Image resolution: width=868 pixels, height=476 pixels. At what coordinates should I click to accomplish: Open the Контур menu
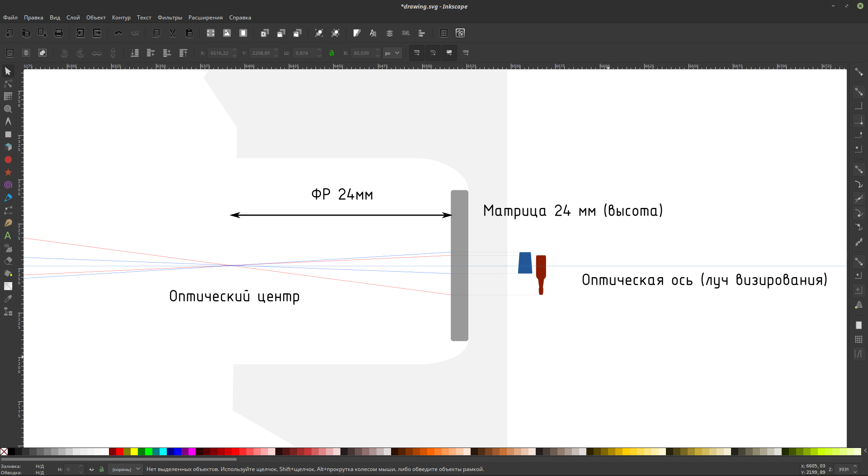tap(121, 18)
